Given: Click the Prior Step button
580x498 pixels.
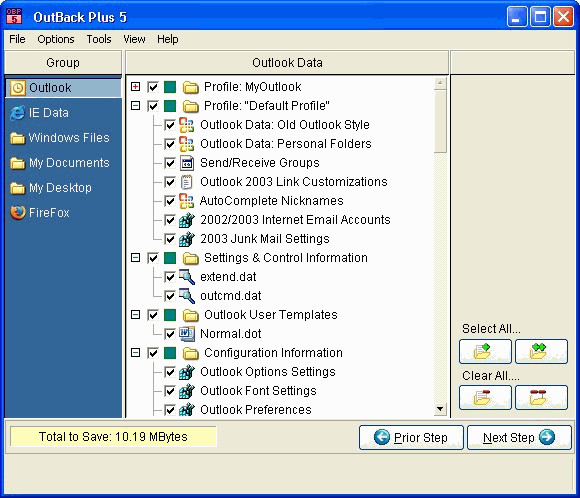Looking at the screenshot, I should tap(411, 437).
